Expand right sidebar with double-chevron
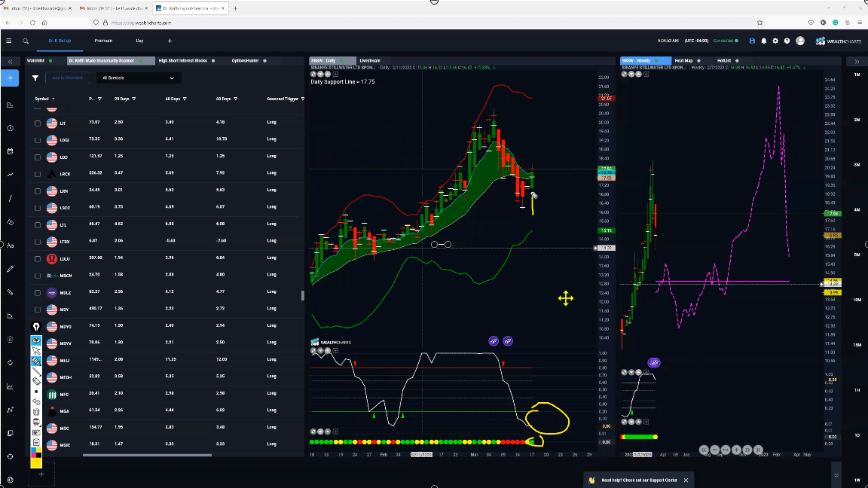The image size is (868, 488). 857,62
